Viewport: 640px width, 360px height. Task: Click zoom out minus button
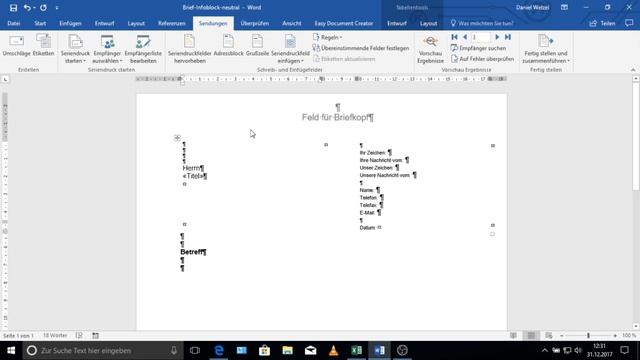coord(562,336)
